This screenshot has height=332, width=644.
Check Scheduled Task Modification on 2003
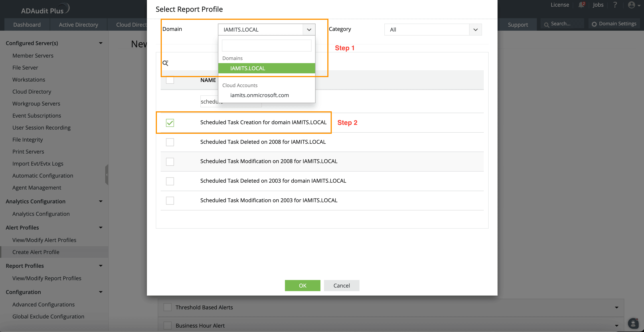click(170, 200)
